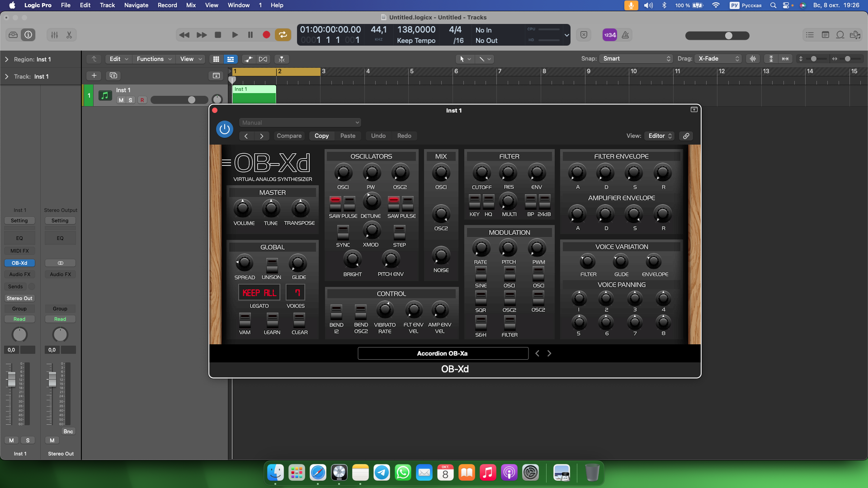Toggle the SYNC oscillator switch
The height and width of the screenshot is (488, 868).
click(x=343, y=232)
